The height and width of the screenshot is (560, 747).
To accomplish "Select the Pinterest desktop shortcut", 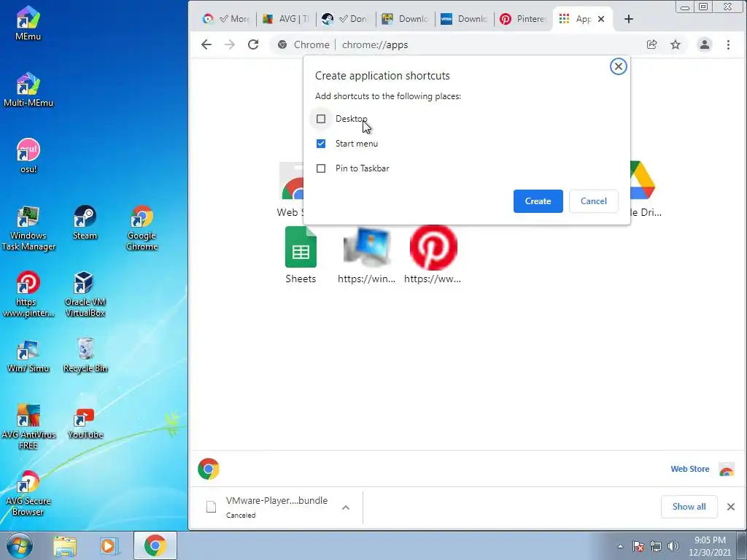I will (x=28, y=295).
